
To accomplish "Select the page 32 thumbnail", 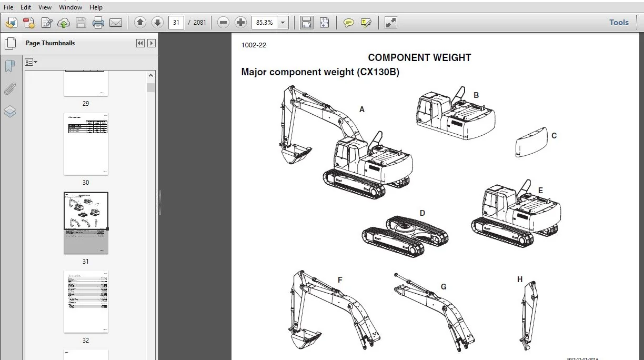I will click(86, 302).
